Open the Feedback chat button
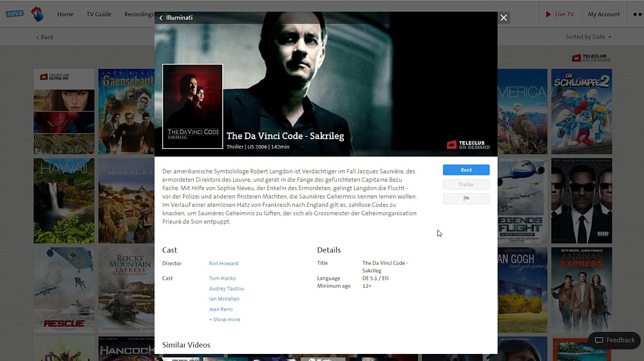 coord(614,340)
